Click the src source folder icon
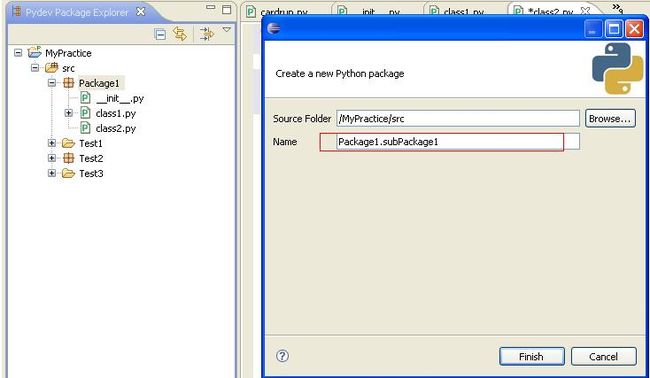Image resolution: width=650 pixels, height=378 pixels. click(51, 68)
